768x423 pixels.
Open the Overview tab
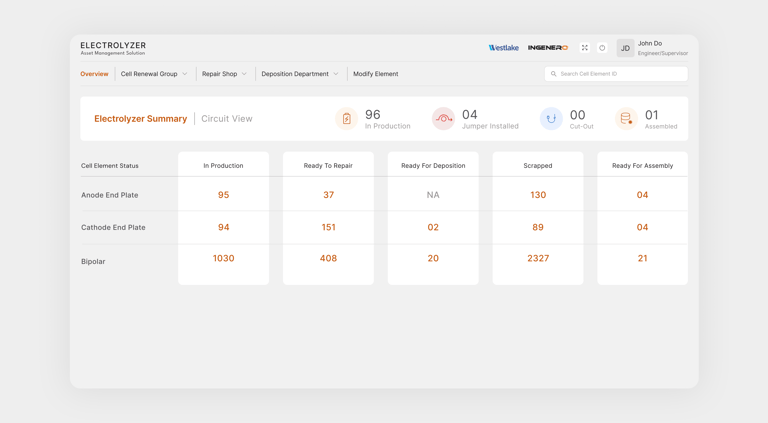tap(94, 74)
